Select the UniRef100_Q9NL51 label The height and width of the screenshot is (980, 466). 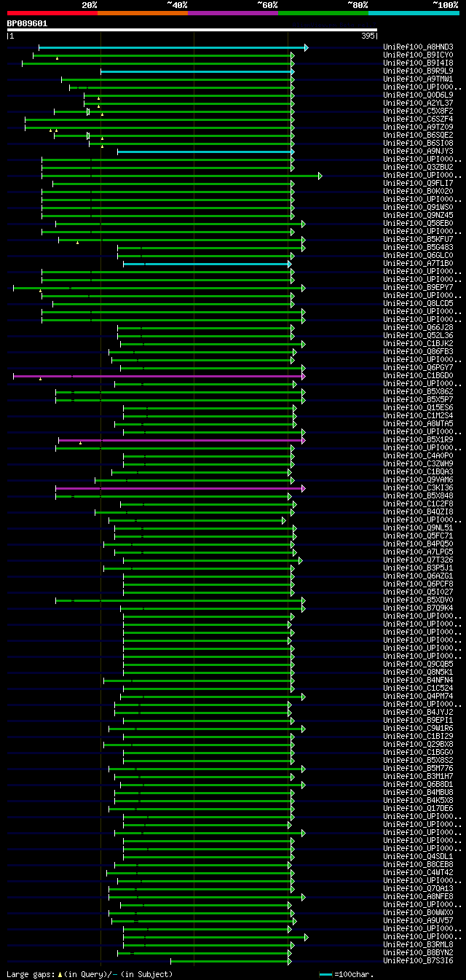tap(418, 528)
